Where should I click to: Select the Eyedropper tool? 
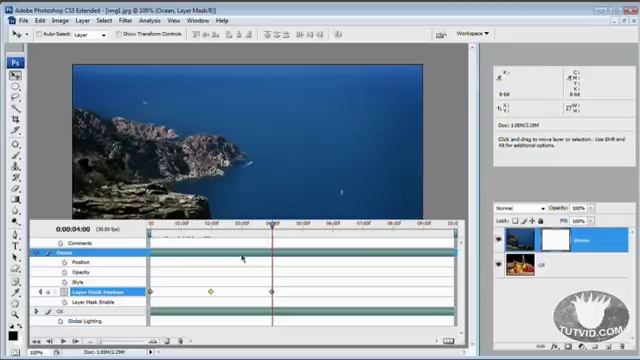pos(15,292)
